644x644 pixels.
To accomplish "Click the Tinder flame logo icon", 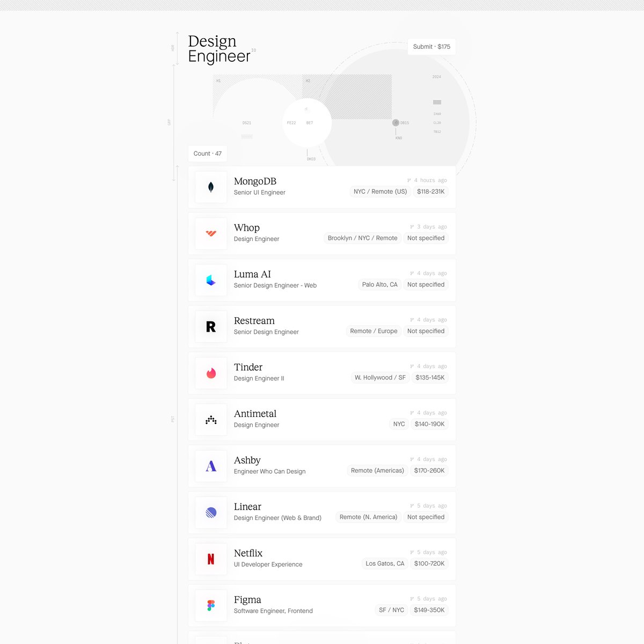I will [x=211, y=373].
